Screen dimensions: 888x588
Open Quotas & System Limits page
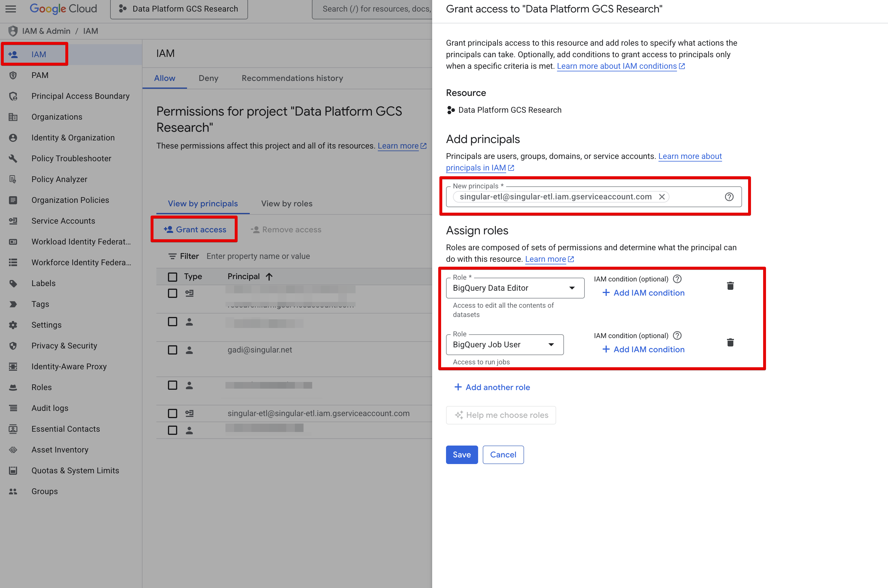click(71, 471)
